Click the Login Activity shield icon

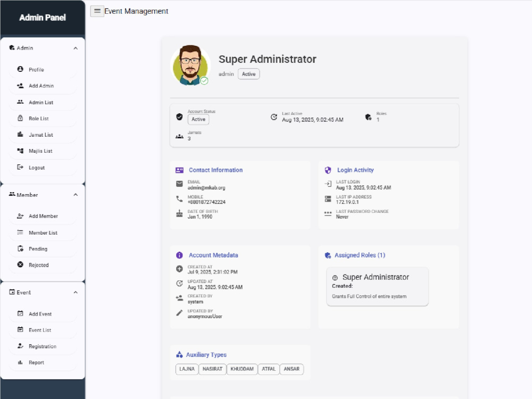click(x=328, y=170)
